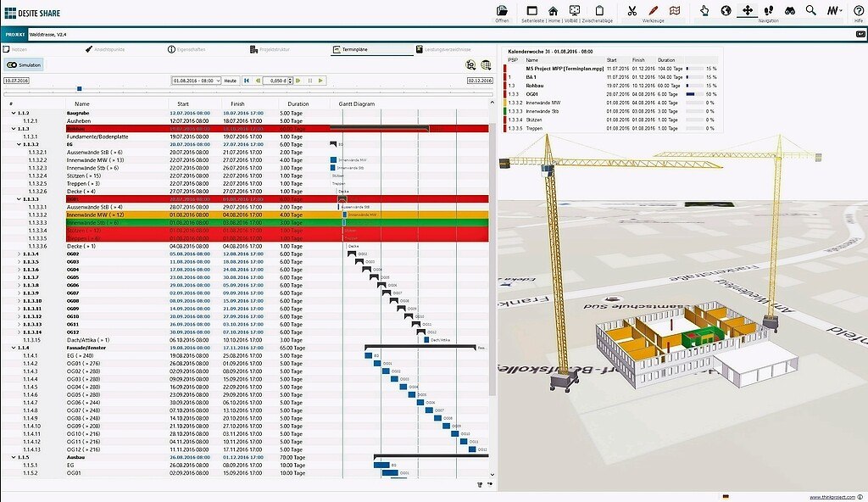Click the schedule linking icon above Gantt
Viewport: 868px width, 502px height.
coord(470,64)
